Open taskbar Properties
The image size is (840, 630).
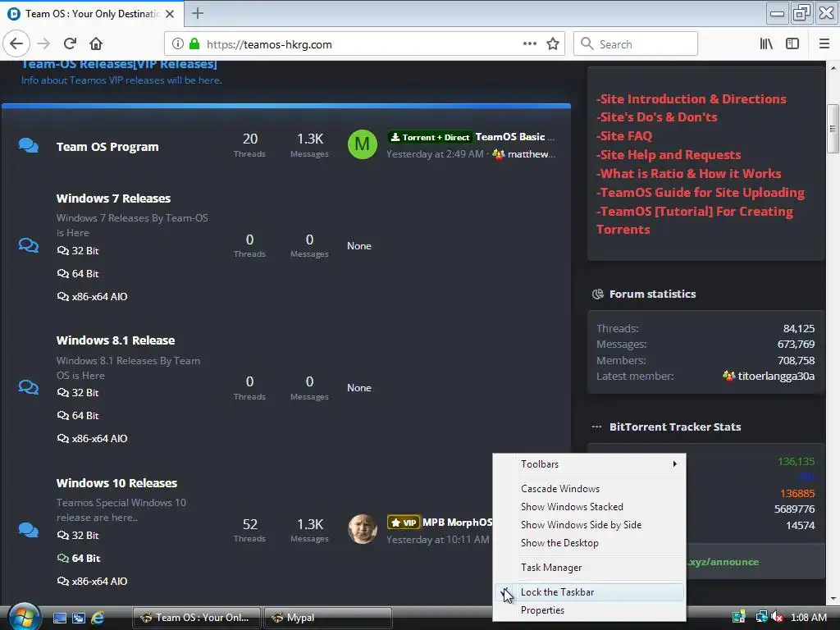click(x=589, y=610)
